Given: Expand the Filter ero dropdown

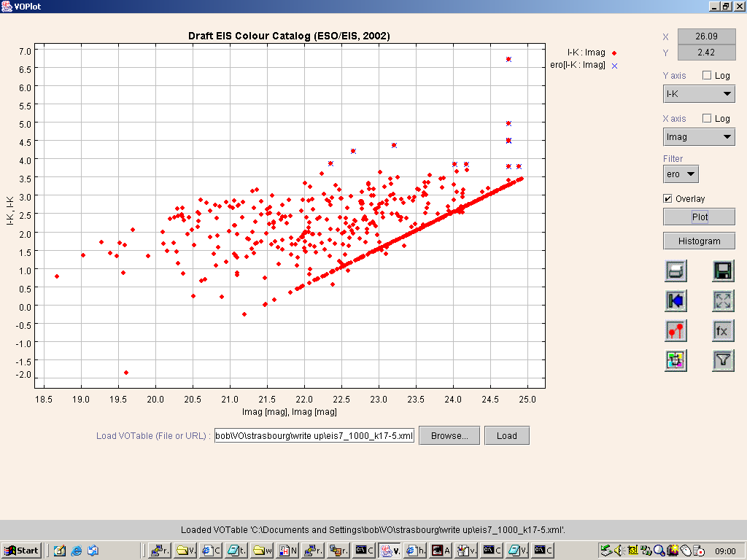Looking at the screenshot, I should click(x=681, y=174).
